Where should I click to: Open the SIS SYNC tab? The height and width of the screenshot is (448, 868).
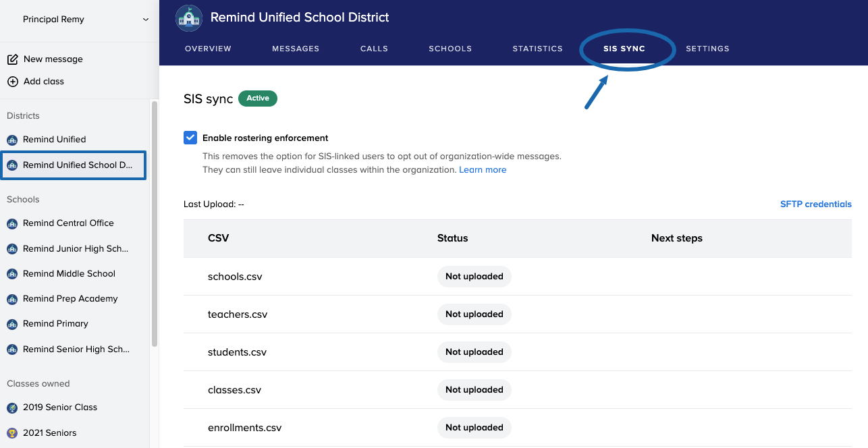624,49
